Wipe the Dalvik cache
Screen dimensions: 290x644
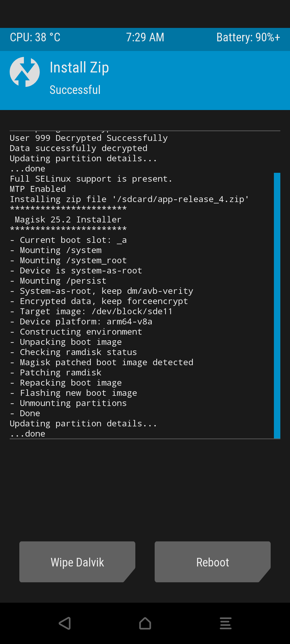pos(77,562)
